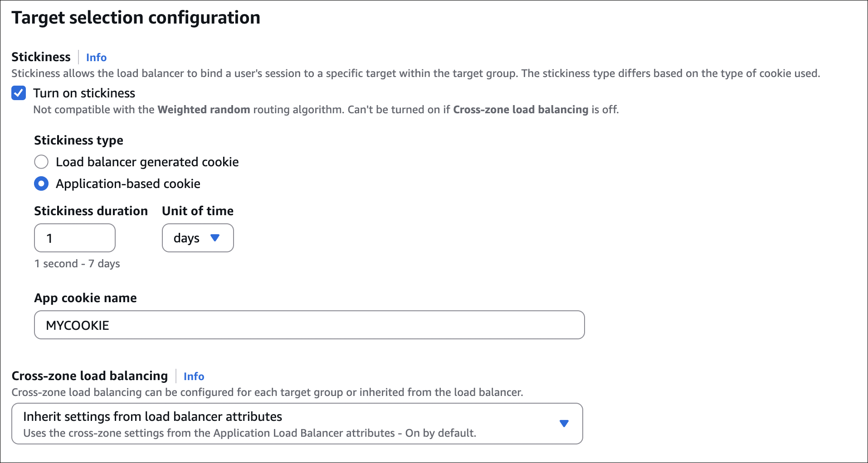This screenshot has width=868, height=463.
Task: Select the Load balancer generated cookie radio button
Action: pos(41,162)
